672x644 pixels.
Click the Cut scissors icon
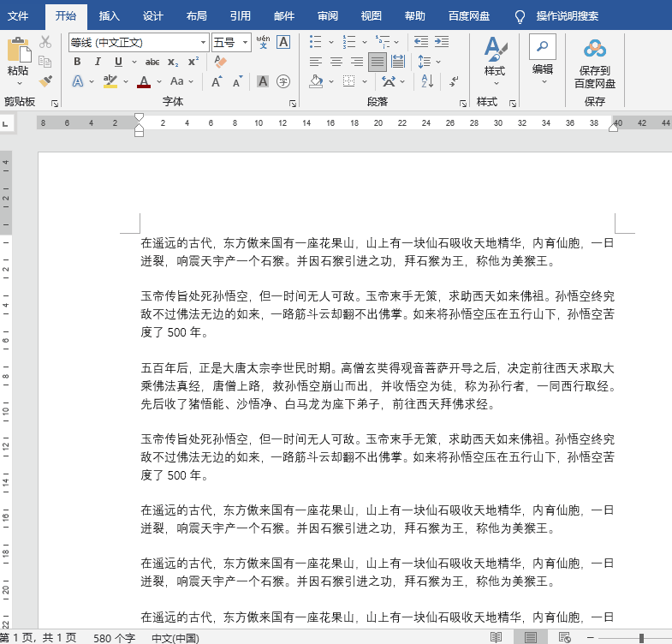pyautogui.click(x=45, y=43)
